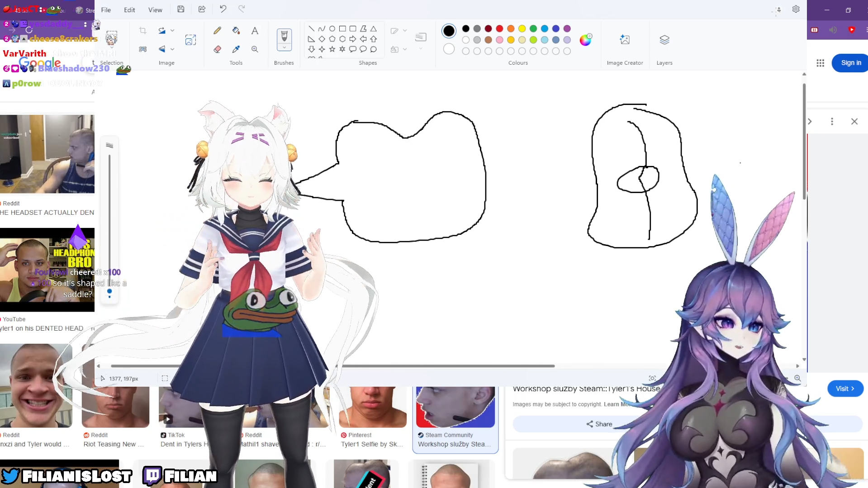
Task: Choose the green colour swatch
Action: coord(533,28)
